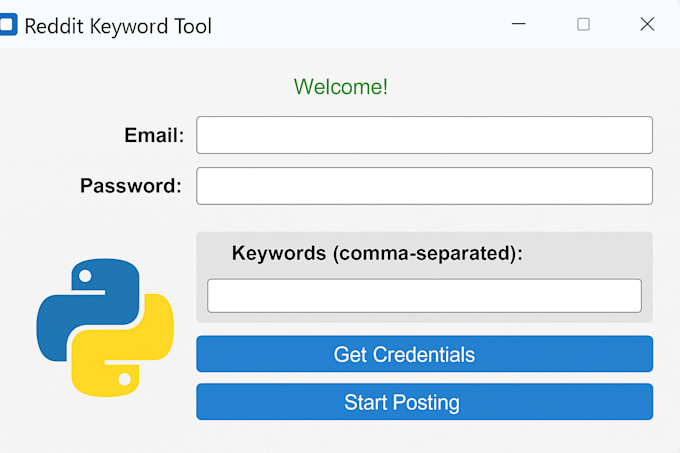Maximize the Reddit Keyword Tool window
Image resolution: width=680 pixels, height=453 pixels.
coord(583,24)
